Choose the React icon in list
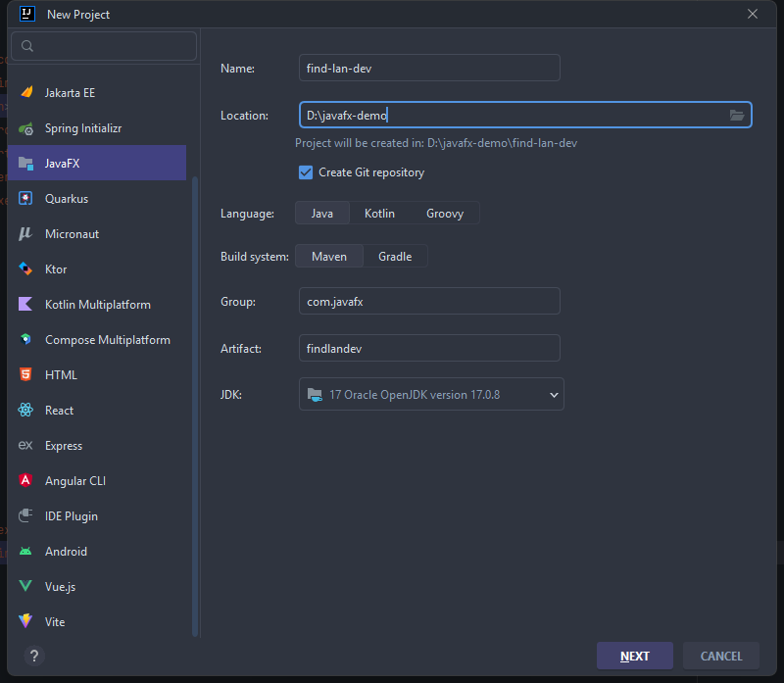Image resolution: width=784 pixels, height=683 pixels. [25, 411]
